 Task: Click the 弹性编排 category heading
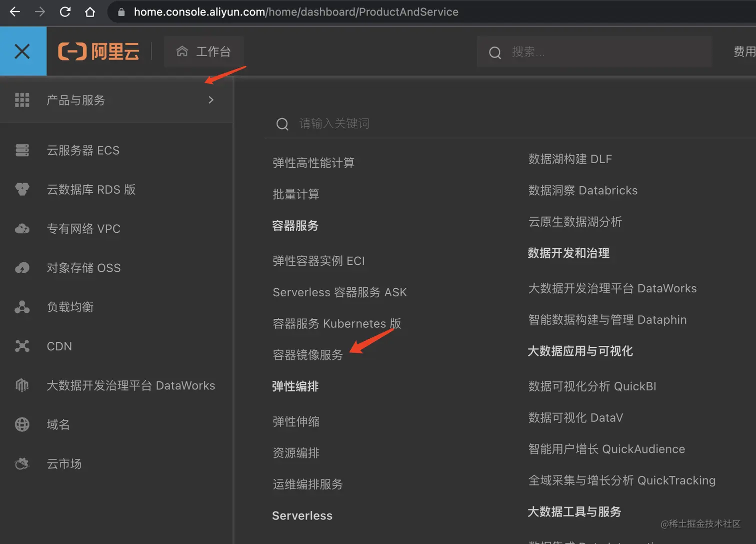pyautogui.click(x=295, y=386)
